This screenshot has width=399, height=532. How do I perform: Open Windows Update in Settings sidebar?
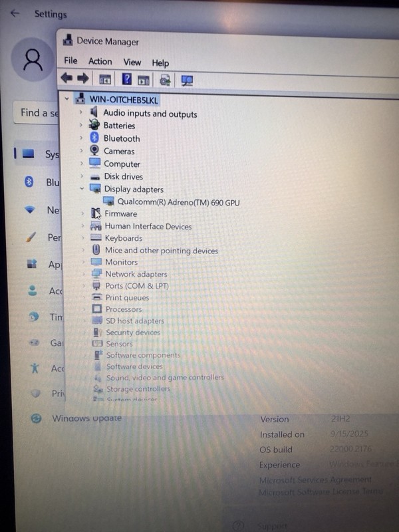(x=86, y=418)
